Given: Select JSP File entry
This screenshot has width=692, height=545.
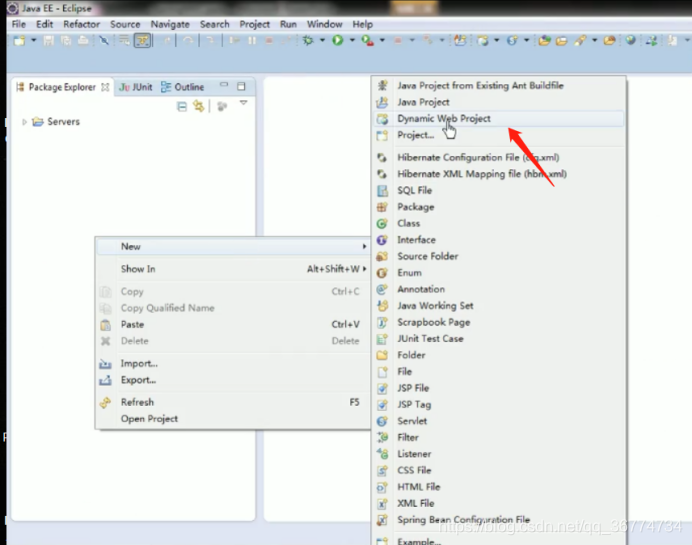Looking at the screenshot, I should click(x=499, y=388).
